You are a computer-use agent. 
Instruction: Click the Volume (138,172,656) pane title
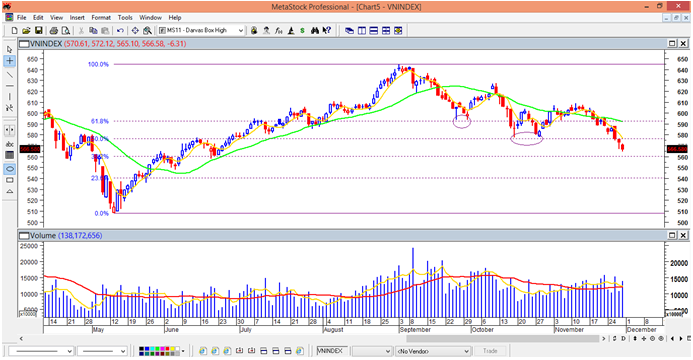click(x=66, y=235)
